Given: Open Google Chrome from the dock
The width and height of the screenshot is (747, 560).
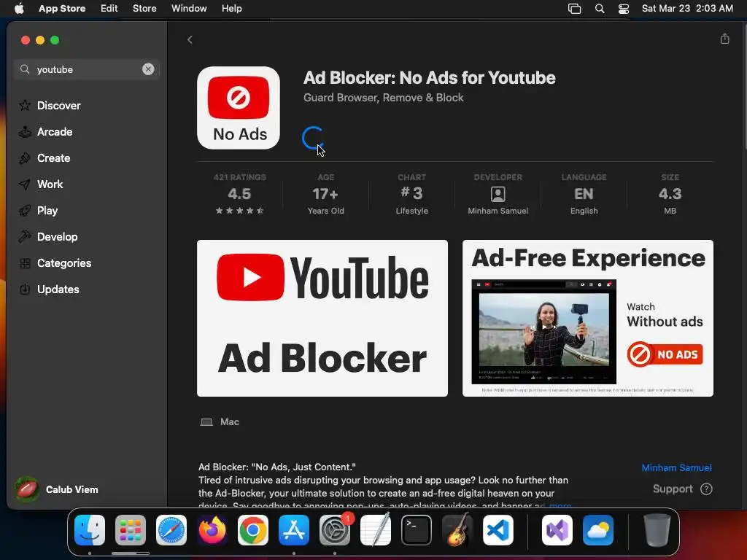Looking at the screenshot, I should (x=253, y=530).
